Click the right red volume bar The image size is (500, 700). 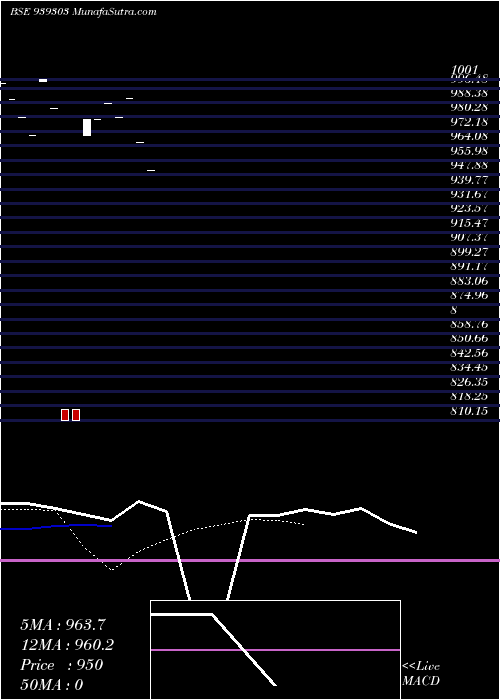coord(76,415)
